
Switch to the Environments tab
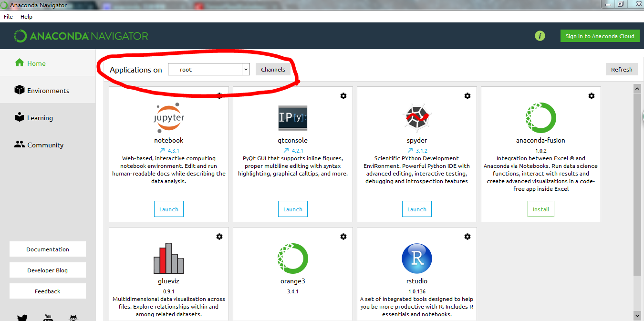(48, 90)
